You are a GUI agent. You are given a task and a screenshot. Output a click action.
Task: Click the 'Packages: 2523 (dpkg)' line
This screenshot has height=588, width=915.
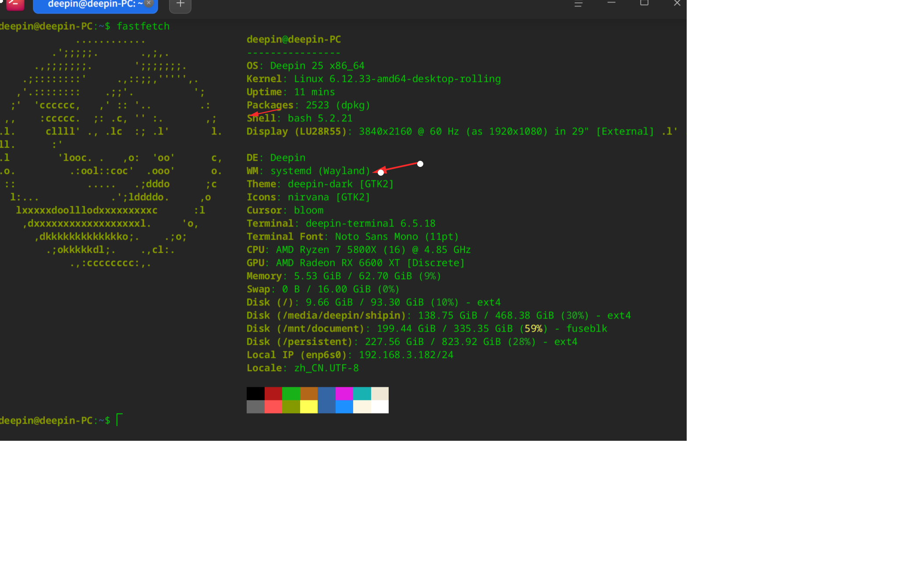tap(309, 105)
